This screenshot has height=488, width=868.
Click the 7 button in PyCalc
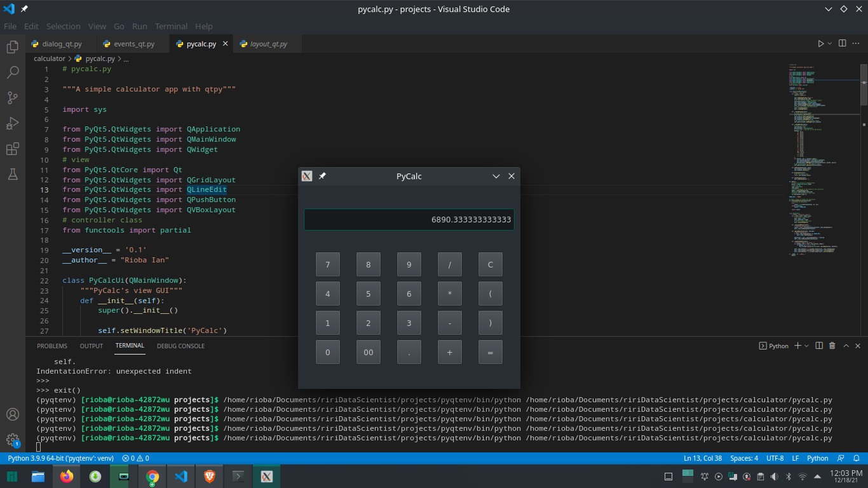[x=328, y=264]
